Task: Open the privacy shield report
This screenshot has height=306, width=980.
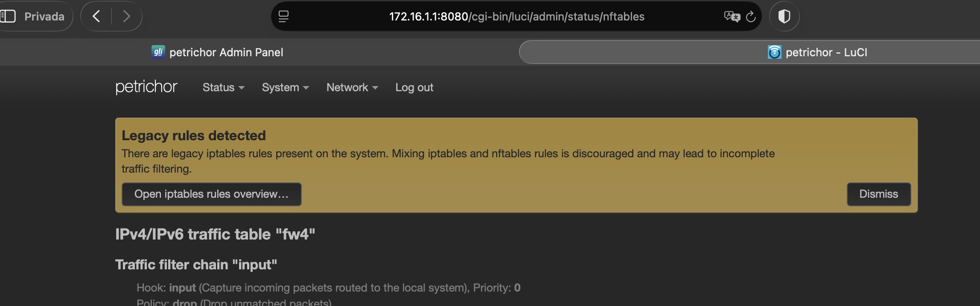Action: (x=784, y=16)
